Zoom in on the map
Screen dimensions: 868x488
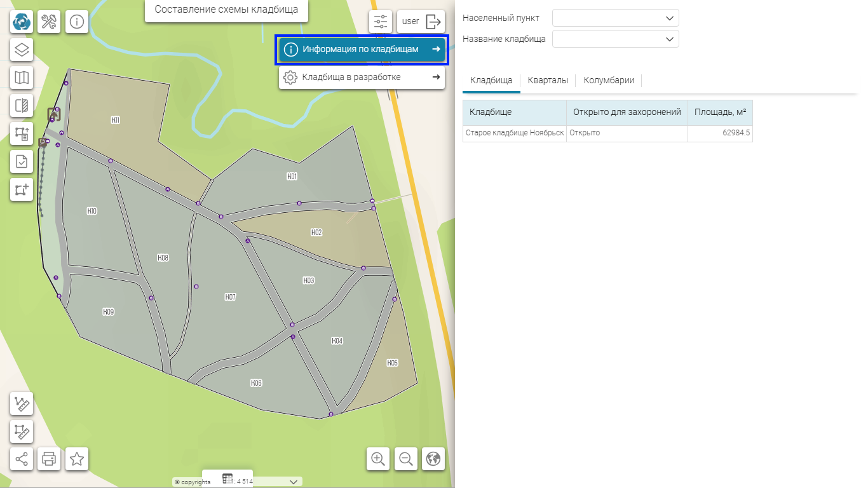pyautogui.click(x=378, y=459)
